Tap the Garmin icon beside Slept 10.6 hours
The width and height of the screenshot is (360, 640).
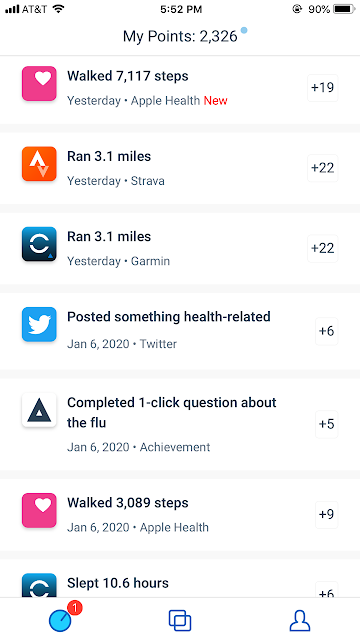pyautogui.click(x=39, y=585)
